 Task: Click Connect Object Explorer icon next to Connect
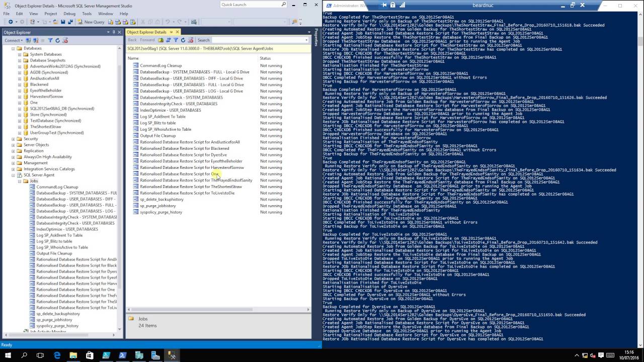(29, 40)
